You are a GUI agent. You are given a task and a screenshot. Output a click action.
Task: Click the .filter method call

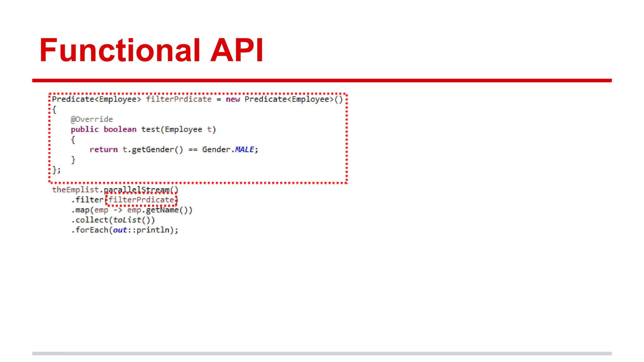[87, 200]
